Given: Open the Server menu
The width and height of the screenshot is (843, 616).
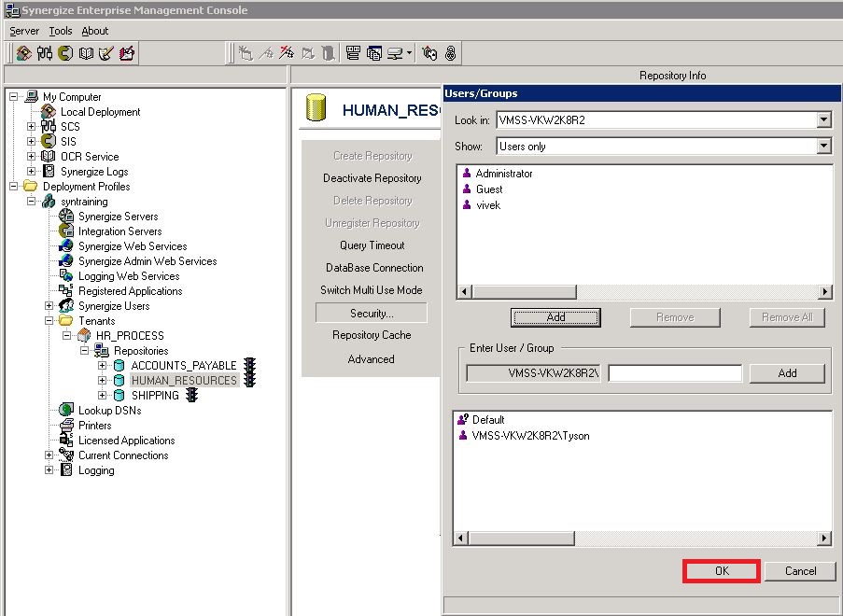Looking at the screenshot, I should [x=24, y=31].
